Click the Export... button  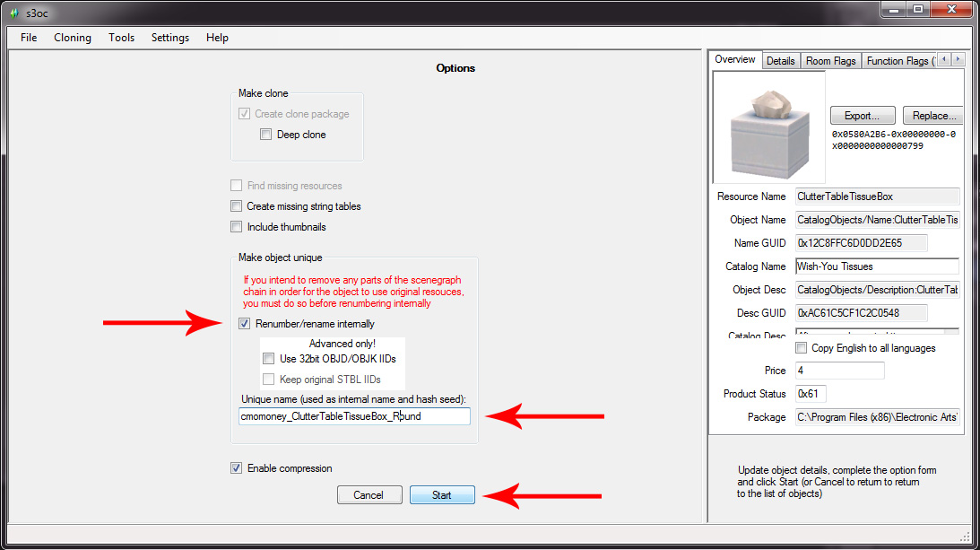coord(862,116)
